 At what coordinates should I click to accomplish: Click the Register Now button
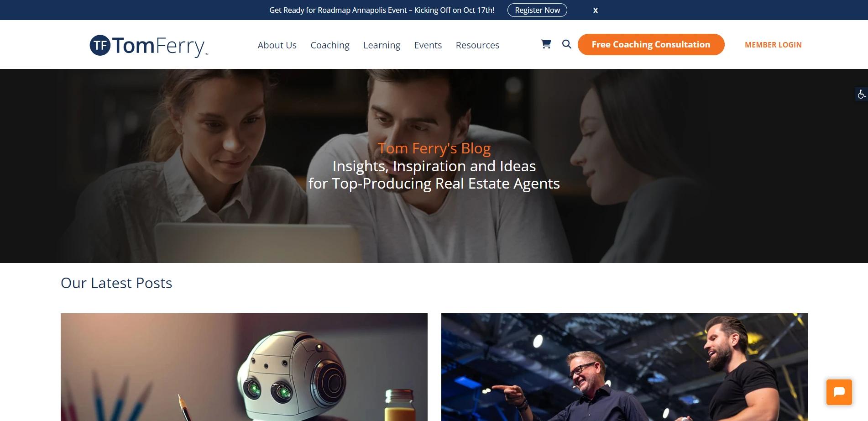[537, 10]
